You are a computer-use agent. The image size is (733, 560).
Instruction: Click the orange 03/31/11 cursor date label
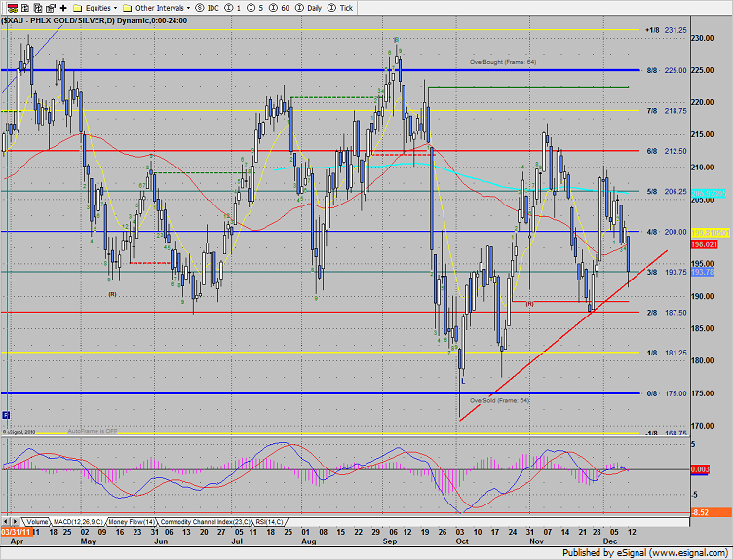(16, 532)
